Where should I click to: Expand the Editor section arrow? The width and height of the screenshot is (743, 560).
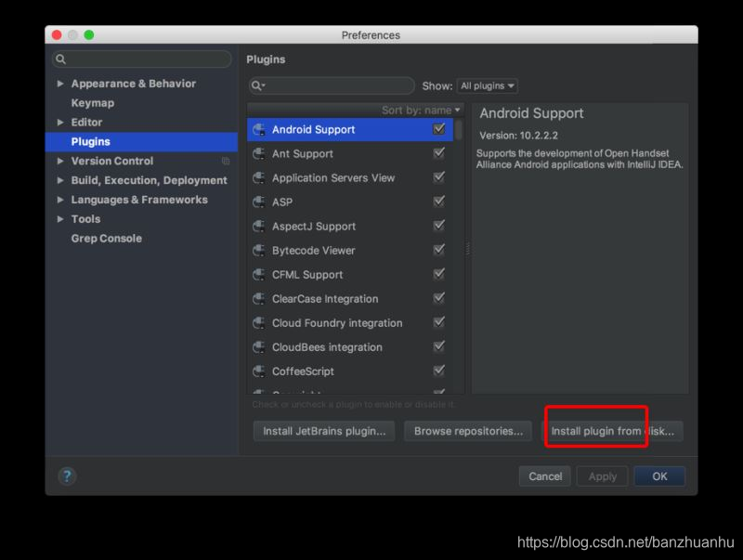tap(60, 123)
